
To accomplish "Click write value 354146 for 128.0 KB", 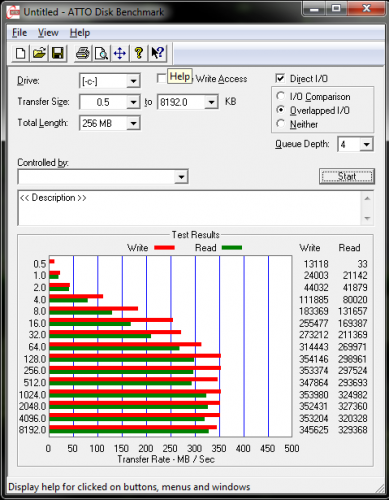I will [x=313, y=359].
